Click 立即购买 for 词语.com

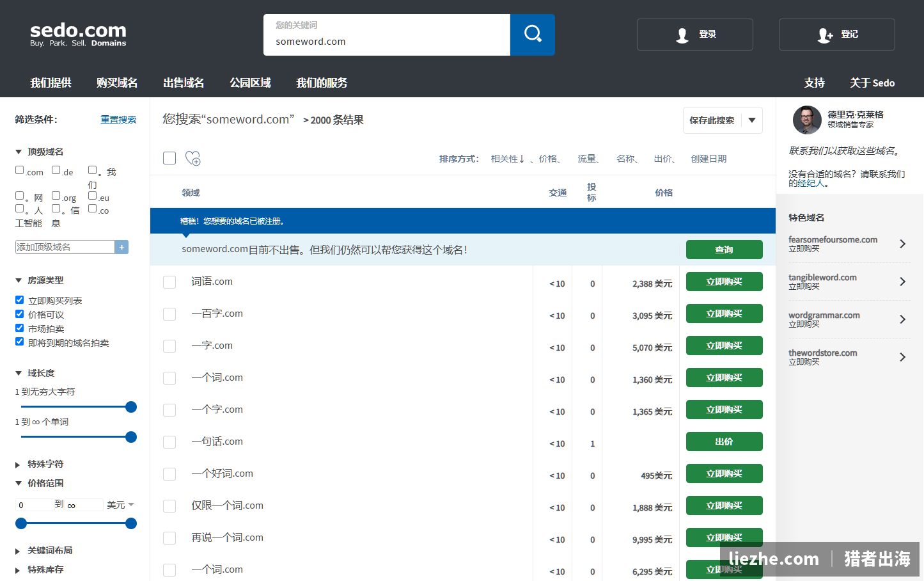click(x=724, y=282)
